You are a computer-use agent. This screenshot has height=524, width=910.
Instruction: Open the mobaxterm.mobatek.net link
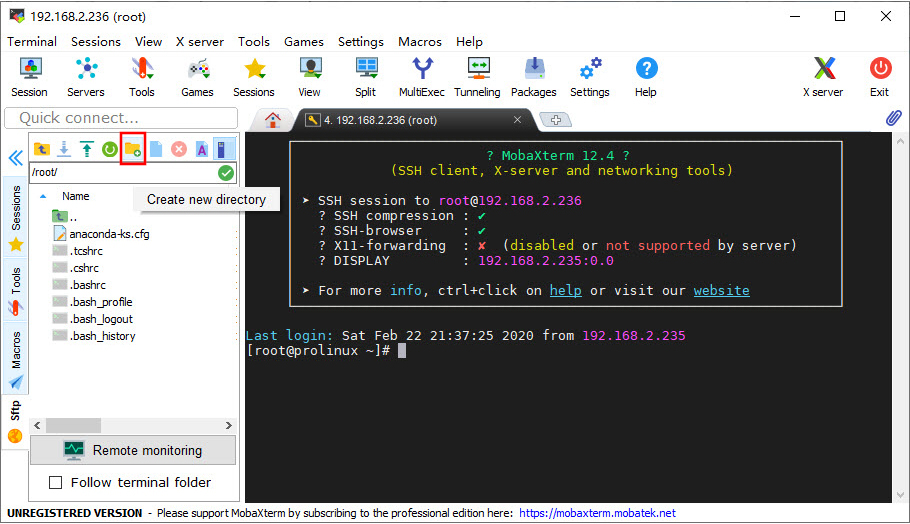click(x=597, y=513)
